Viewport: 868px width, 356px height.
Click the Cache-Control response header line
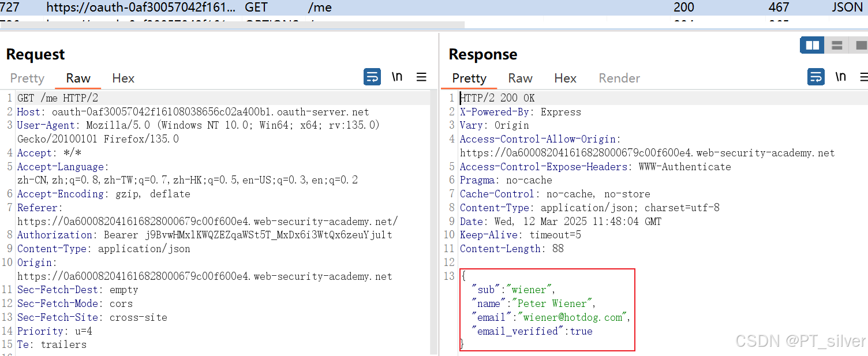tap(555, 194)
